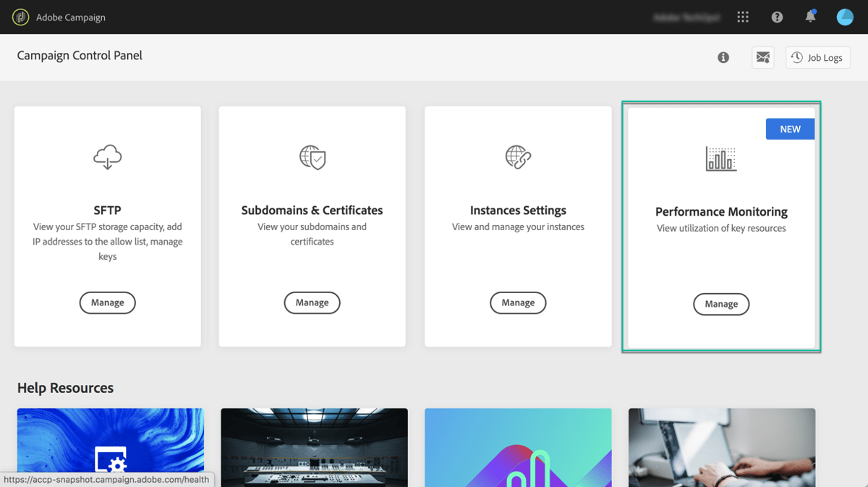868x487 pixels.
Task: Open the info tooltip icon
Action: point(723,57)
